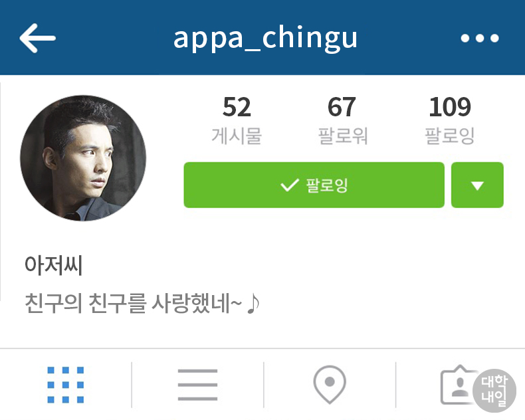The image size is (525, 420).
Task: Switch to grid view of posts
Action: [x=66, y=385]
